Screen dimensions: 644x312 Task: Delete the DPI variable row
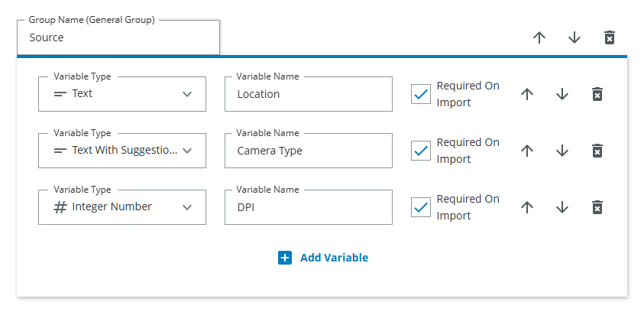pyautogui.click(x=597, y=207)
